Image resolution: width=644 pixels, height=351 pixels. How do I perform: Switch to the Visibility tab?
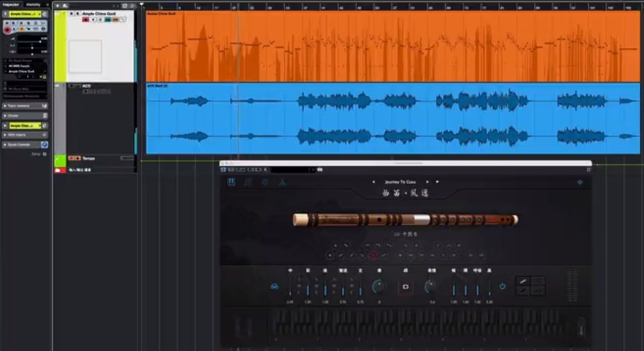pyautogui.click(x=33, y=5)
